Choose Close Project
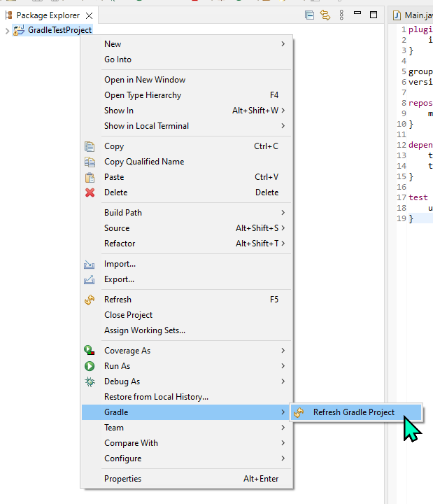The width and height of the screenshot is (433, 504). click(187, 315)
